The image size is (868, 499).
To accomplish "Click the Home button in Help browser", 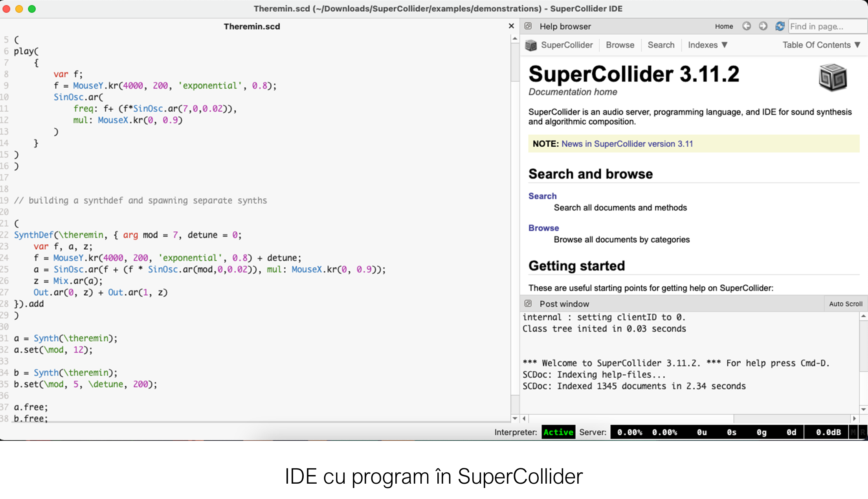I will tap(724, 26).
